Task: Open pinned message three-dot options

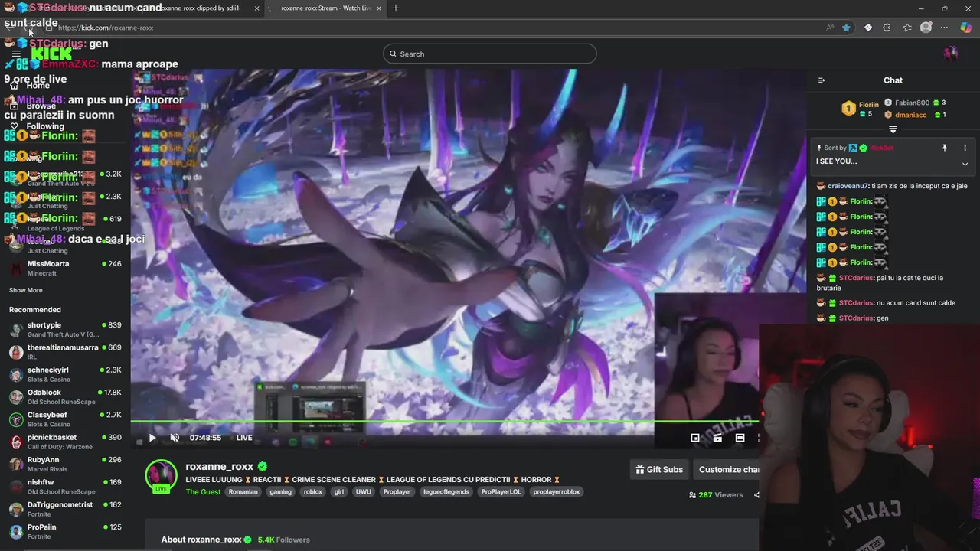Action: [965, 148]
